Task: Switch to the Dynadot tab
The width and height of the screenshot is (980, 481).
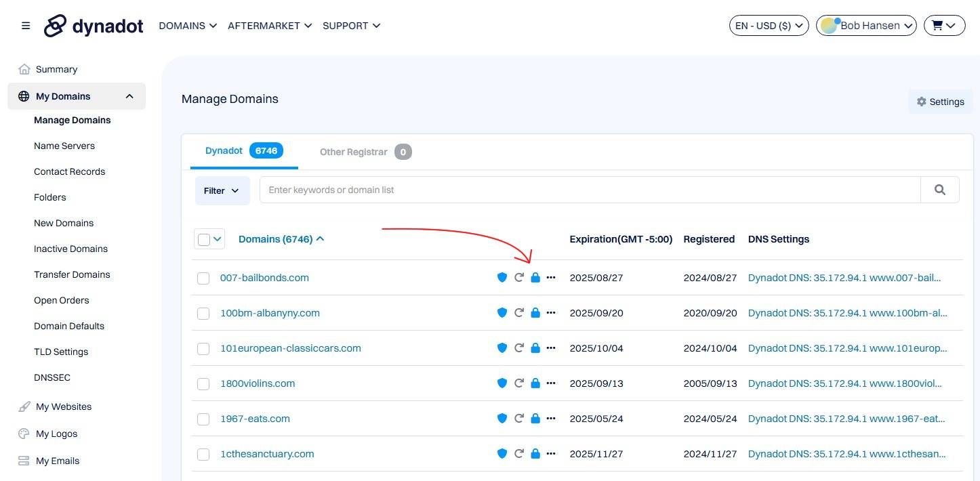Action: click(x=244, y=151)
